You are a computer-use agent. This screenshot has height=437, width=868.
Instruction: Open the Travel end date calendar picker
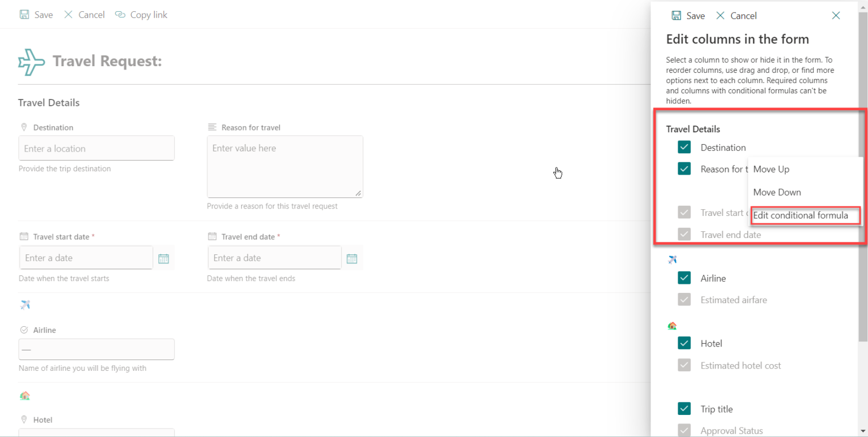pos(353,257)
